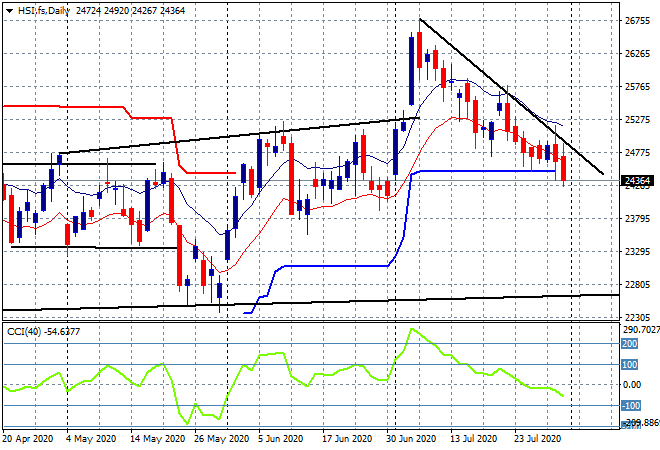Click the 30 Jun 2020 date label

(x=411, y=439)
